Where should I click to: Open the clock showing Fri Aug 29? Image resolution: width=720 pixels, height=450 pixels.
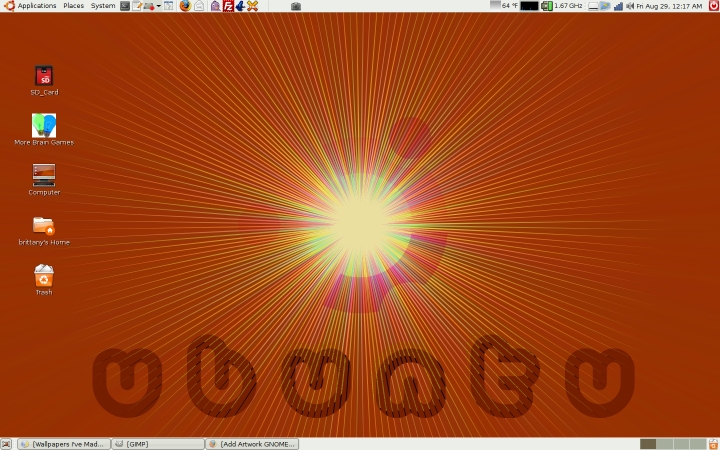tap(669, 6)
